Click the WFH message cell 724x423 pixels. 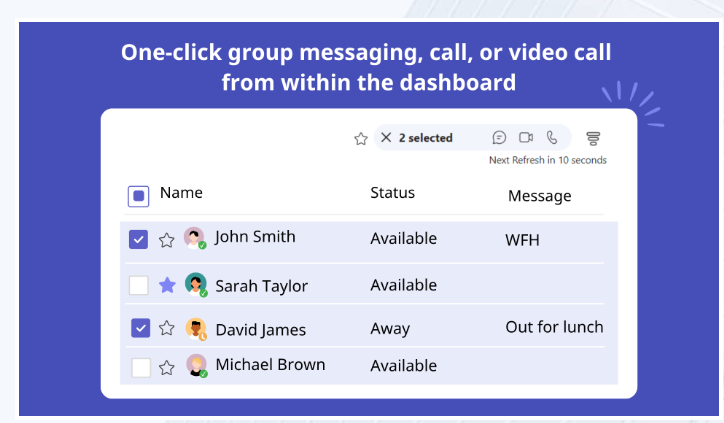click(522, 240)
